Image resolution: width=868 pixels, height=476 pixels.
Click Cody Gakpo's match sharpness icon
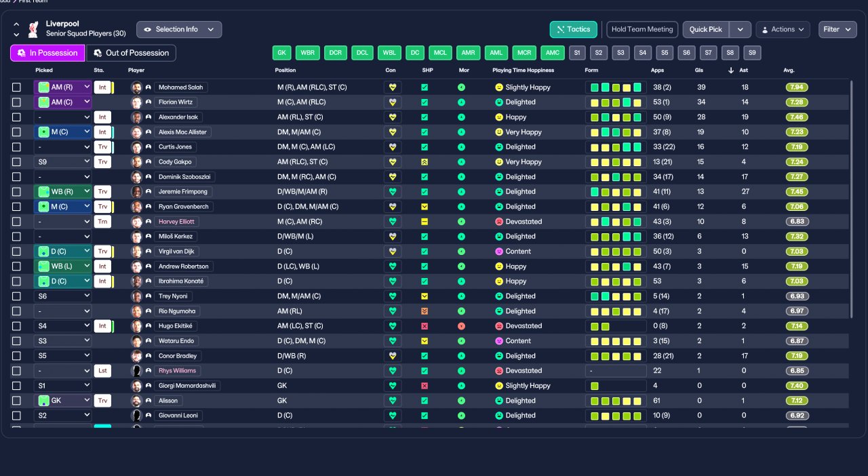(425, 162)
